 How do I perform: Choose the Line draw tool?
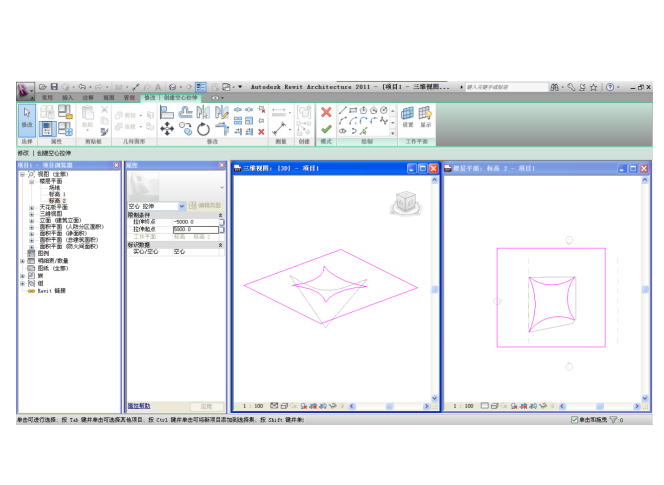pyautogui.click(x=342, y=109)
